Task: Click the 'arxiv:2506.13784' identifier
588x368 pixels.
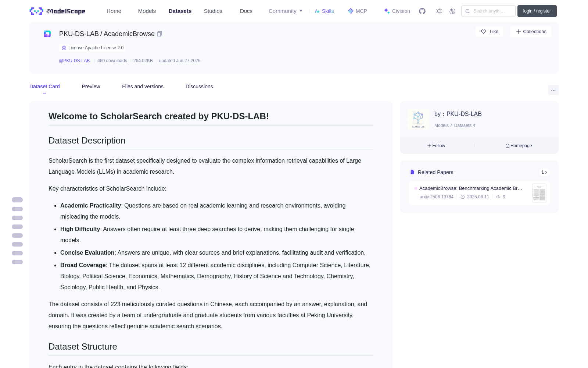Action: [x=437, y=197]
